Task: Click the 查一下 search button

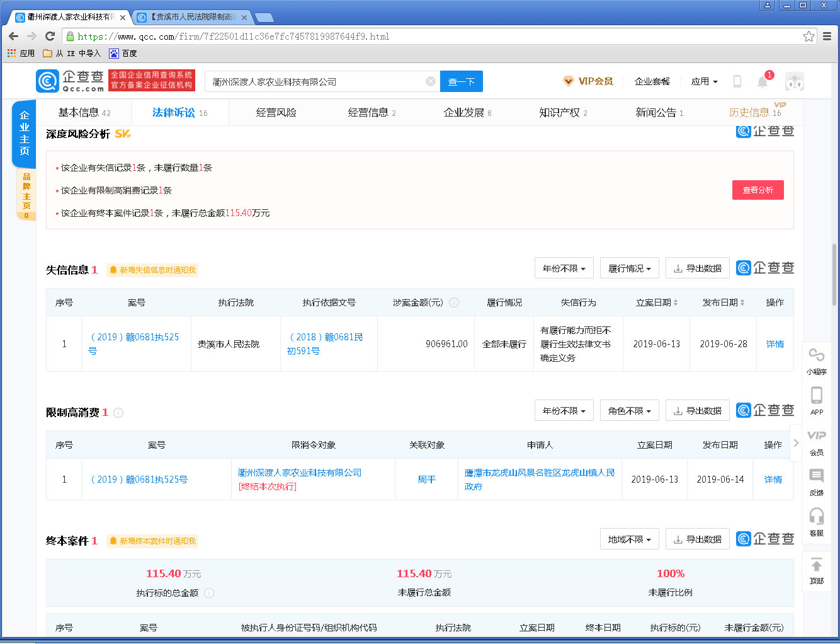Action: click(461, 82)
